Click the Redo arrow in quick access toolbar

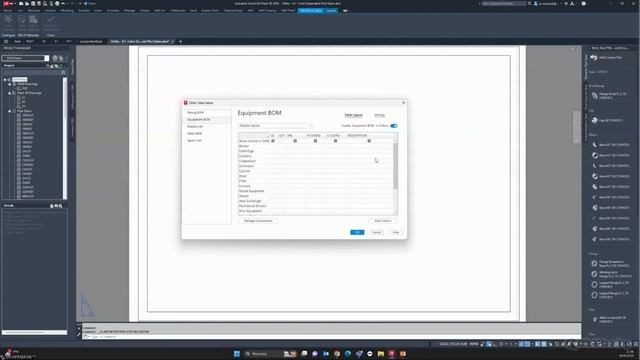click(73, 3)
